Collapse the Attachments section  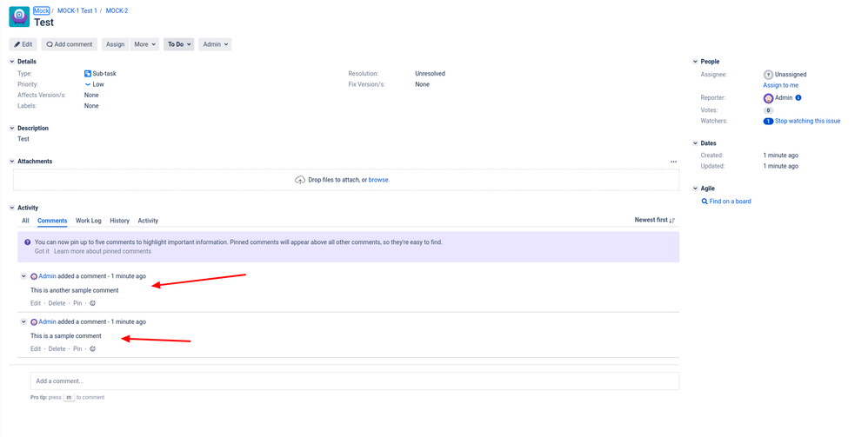click(x=12, y=162)
